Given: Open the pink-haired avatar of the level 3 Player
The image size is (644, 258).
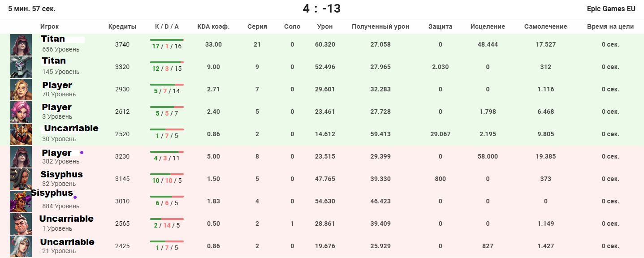Looking at the screenshot, I should pyautogui.click(x=21, y=112).
